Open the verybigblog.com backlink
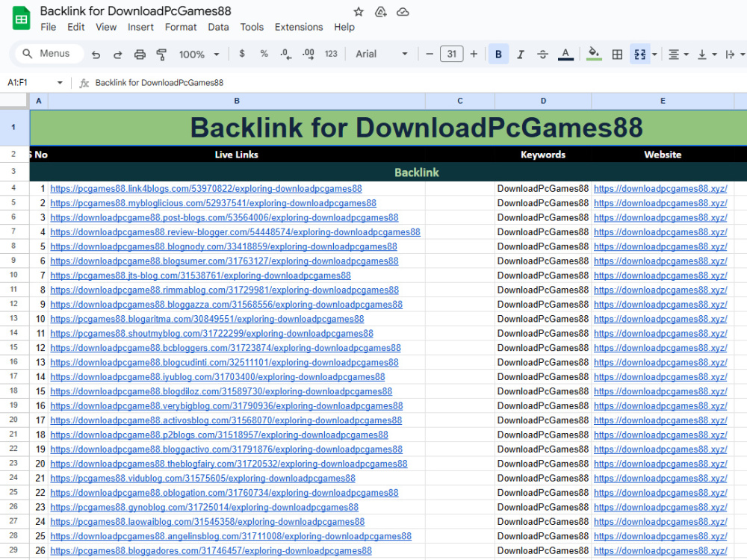 click(226, 406)
